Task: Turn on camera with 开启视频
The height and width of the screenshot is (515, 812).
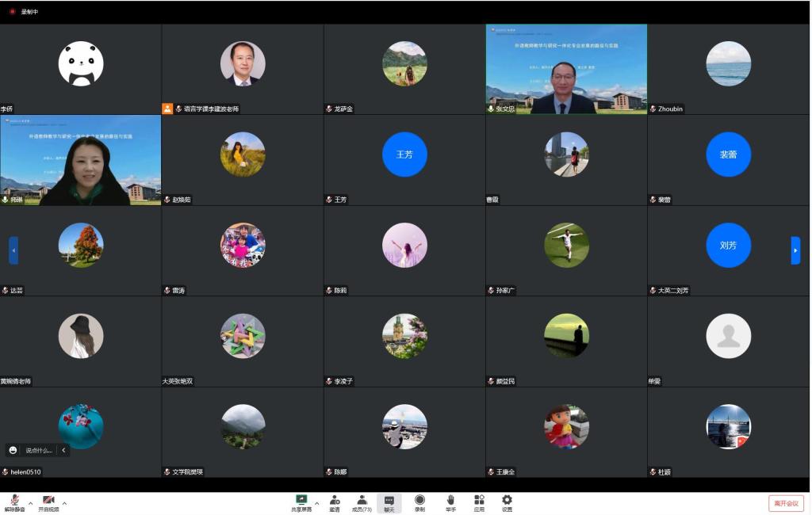Action: click(48, 502)
